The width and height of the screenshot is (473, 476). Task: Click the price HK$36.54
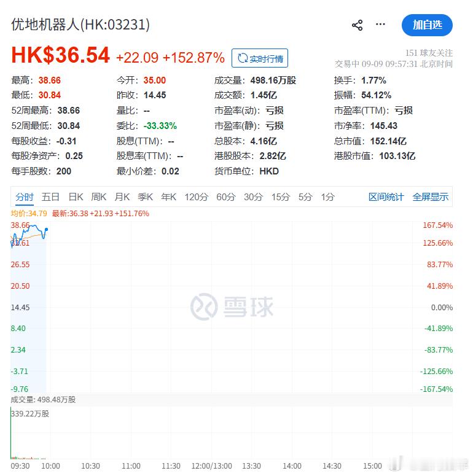point(60,55)
